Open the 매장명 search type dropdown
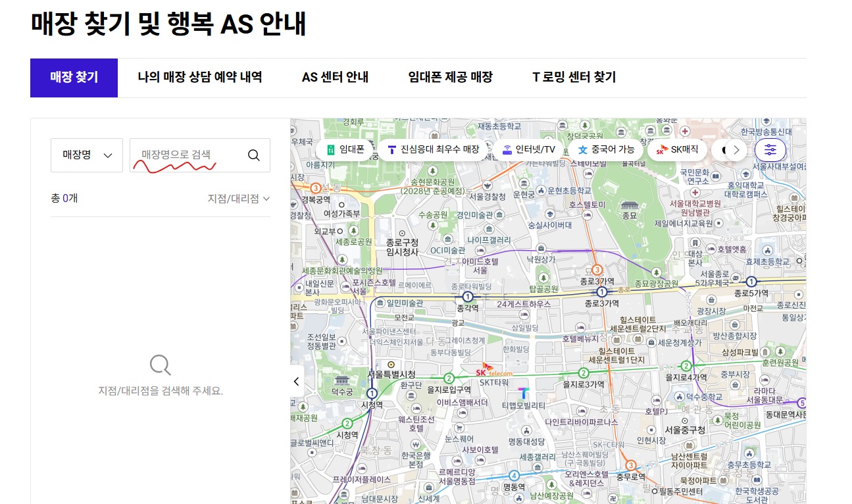 click(x=87, y=155)
